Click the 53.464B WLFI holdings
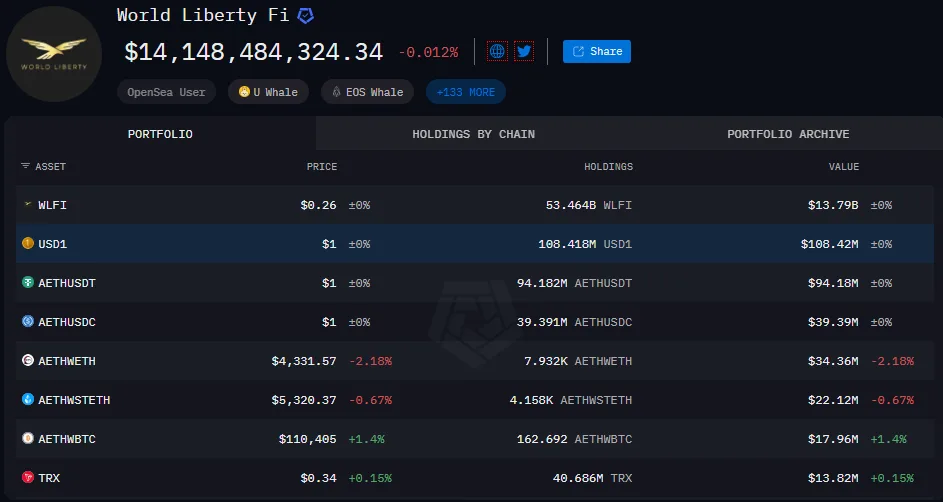Screen dimensions: 943x502 pyautogui.click(x=589, y=205)
